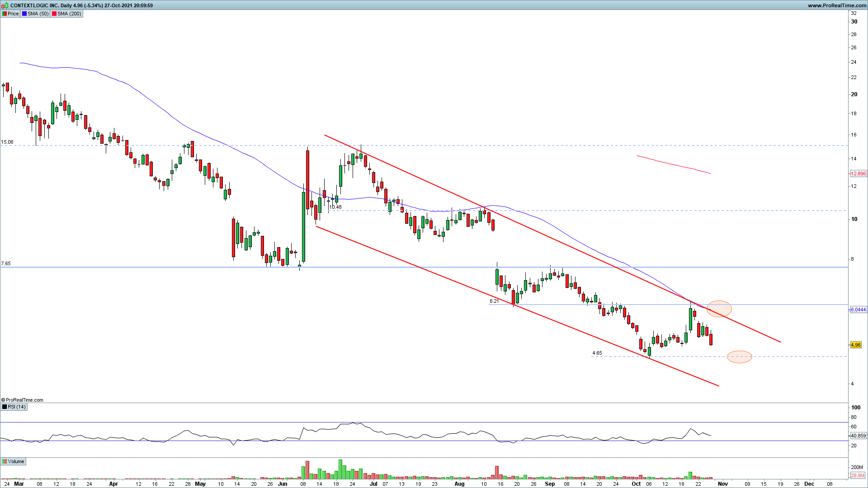Click the Price indicator label
This screenshot has width=868, height=488.
coord(11,14)
